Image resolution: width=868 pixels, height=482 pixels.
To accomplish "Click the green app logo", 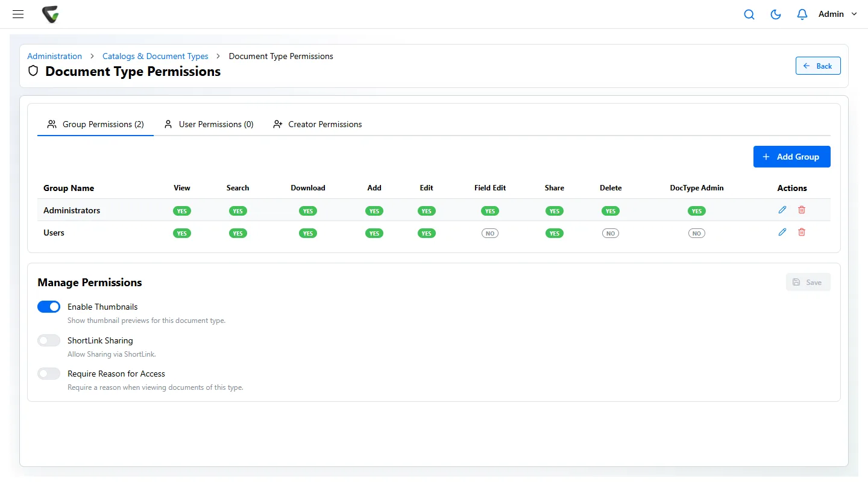I will 51,14.
